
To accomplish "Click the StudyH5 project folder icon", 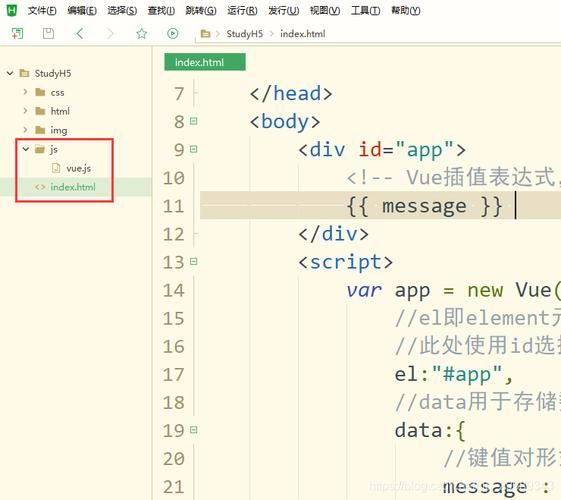I will [24, 73].
